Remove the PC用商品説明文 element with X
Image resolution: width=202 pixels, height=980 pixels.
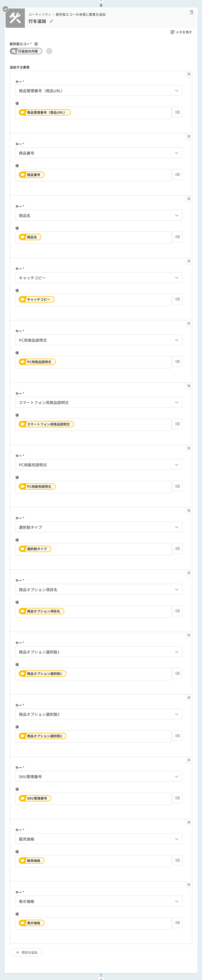[189, 323]
